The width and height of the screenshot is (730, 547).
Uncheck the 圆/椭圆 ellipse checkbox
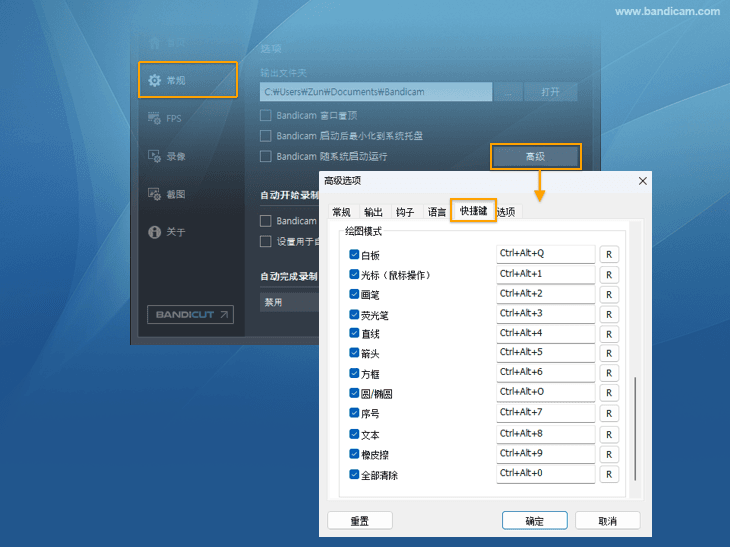tap(354, 393)
